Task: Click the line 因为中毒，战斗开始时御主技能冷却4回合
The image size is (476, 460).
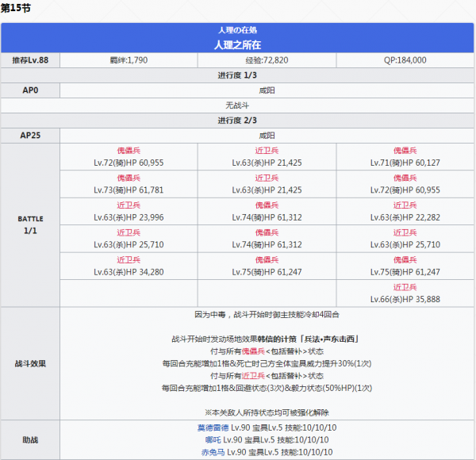Action: (x=267, y=315)
